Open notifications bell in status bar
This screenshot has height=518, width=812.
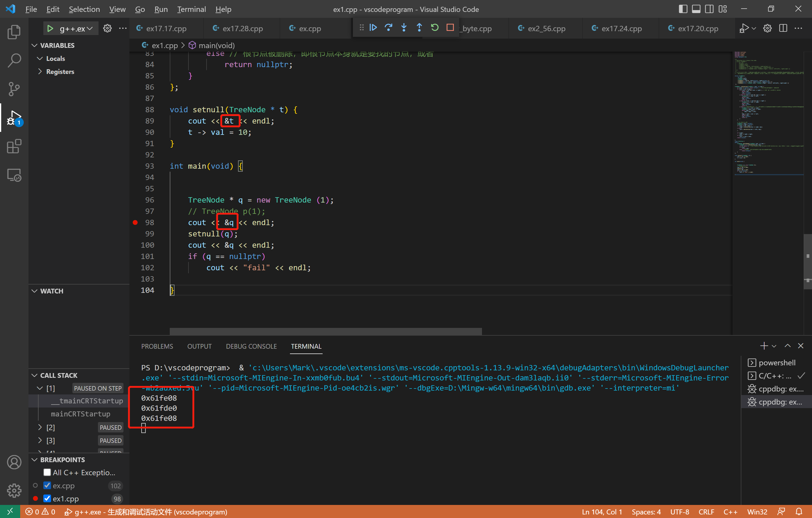[799, 511]
